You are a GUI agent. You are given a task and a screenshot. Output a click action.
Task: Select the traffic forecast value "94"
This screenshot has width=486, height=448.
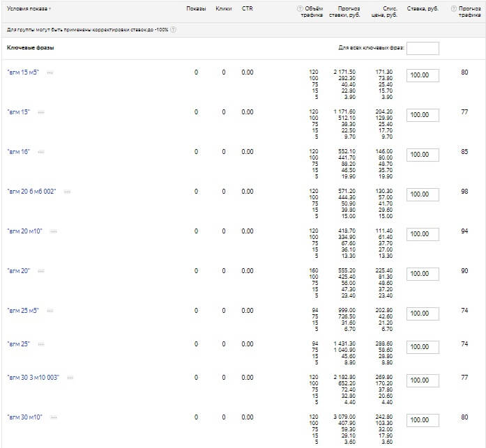tap(464, 231)
